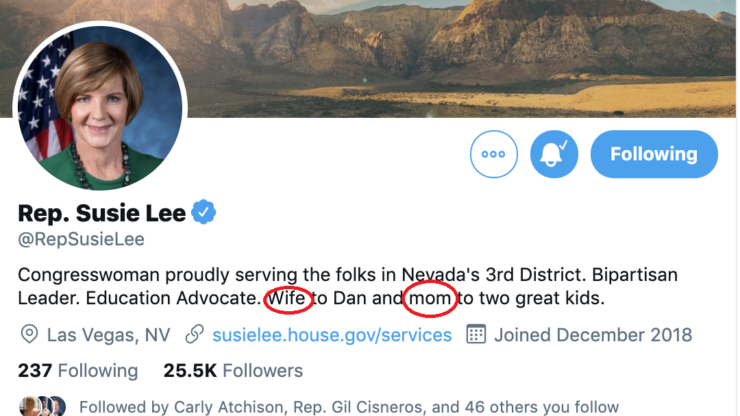Click the chain link icon
This screenshot has width=740, height=416.
click(195, 335)
